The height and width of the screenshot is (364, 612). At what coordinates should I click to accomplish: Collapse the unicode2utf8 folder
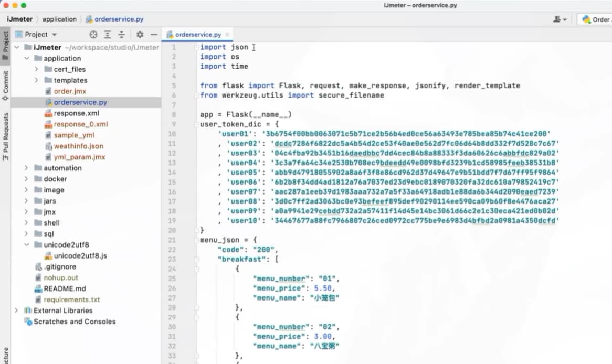click(x=27, y=244)
